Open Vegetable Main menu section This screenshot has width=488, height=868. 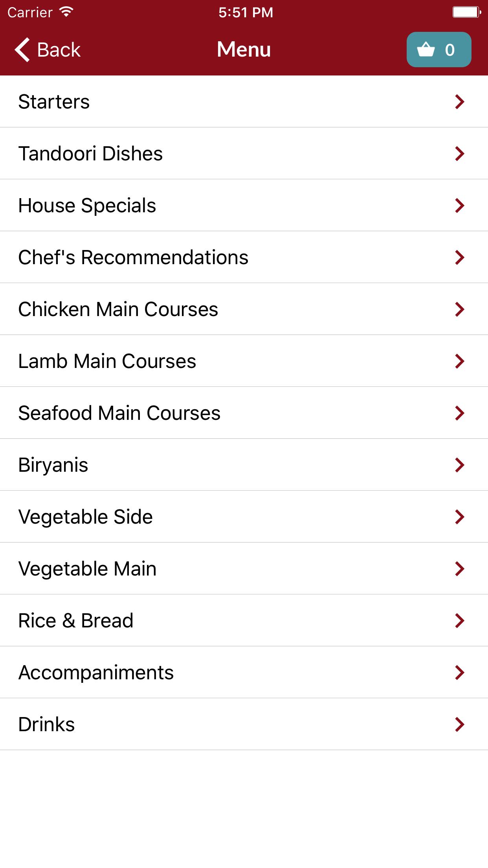[x=87, y=569]
